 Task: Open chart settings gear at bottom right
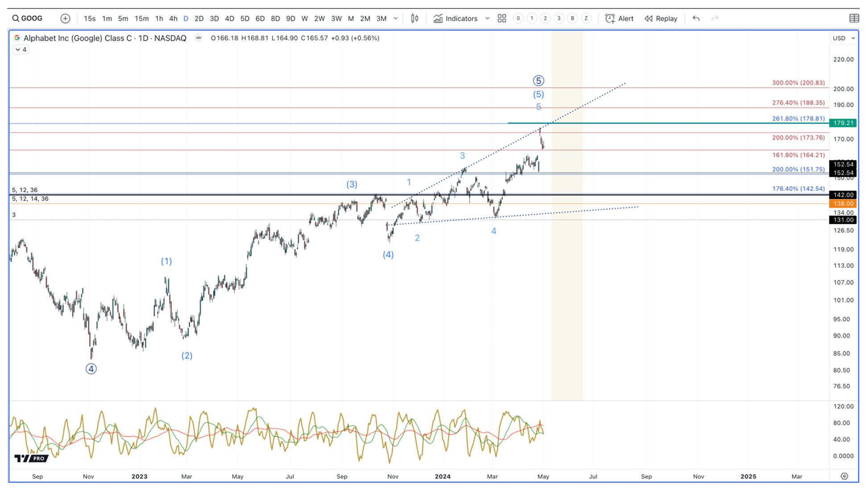(844, 476)
